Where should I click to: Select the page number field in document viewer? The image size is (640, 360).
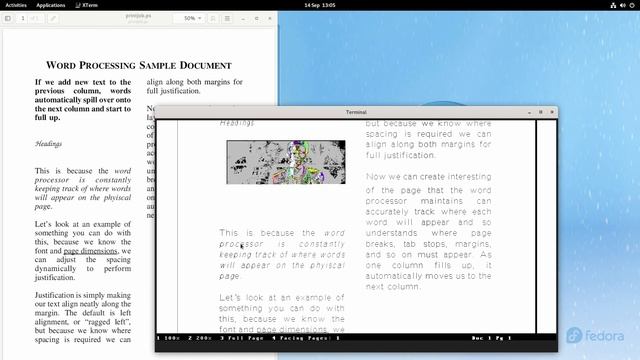23,18
